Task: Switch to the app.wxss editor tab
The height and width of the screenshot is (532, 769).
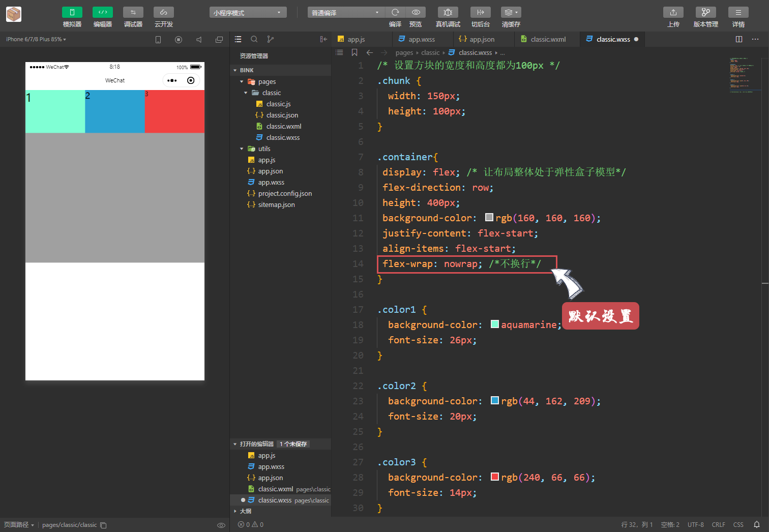Action: [423, 39]
